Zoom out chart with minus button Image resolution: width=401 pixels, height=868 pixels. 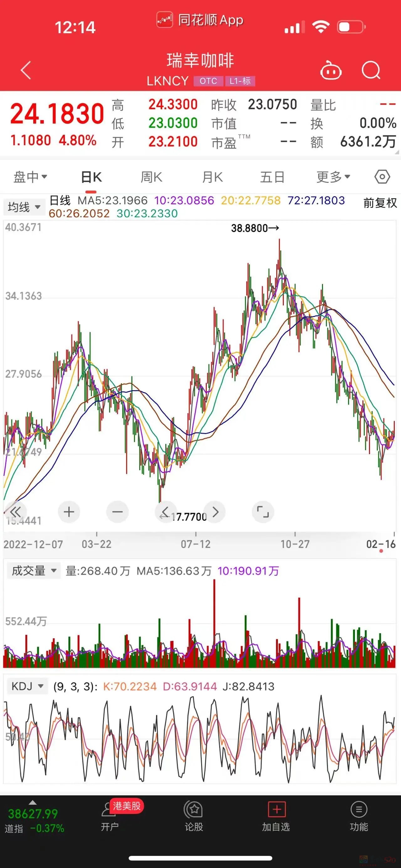(x=117, y=512)
